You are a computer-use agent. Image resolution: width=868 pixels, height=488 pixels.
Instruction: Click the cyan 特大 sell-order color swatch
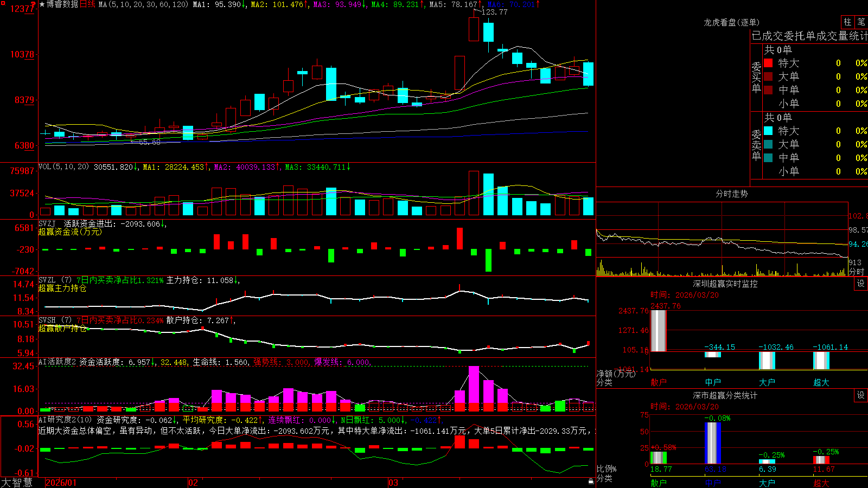click(768, 131)
